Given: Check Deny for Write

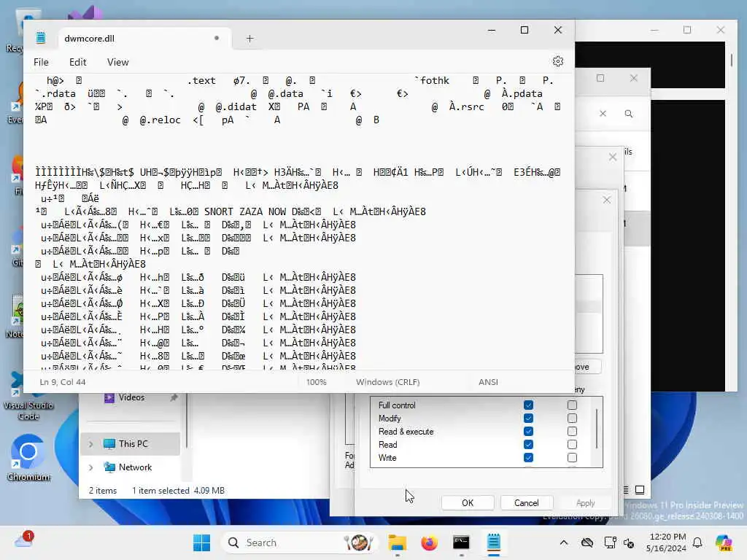Looking at the screenshot, I should coord(572,458).
